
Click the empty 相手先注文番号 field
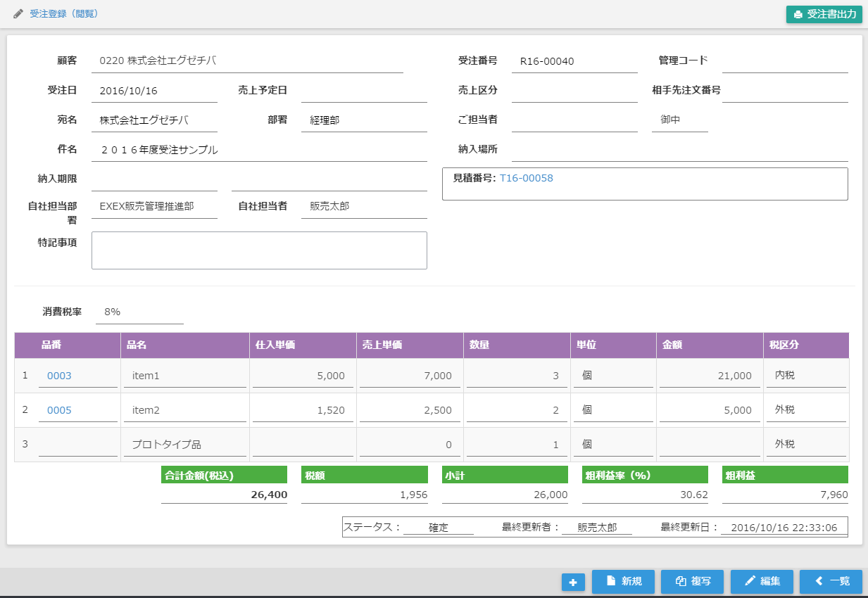[785, 91]
